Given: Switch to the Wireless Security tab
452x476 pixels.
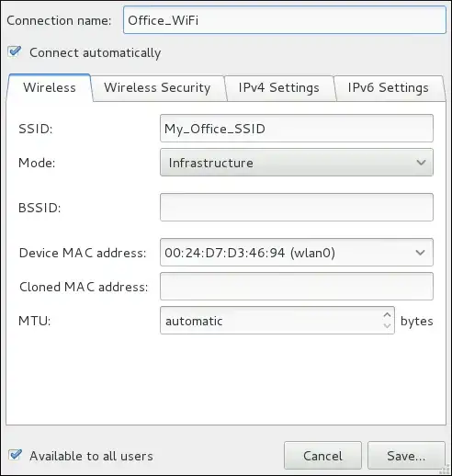Looking at the screenshot, I should (x=157, y=87).
